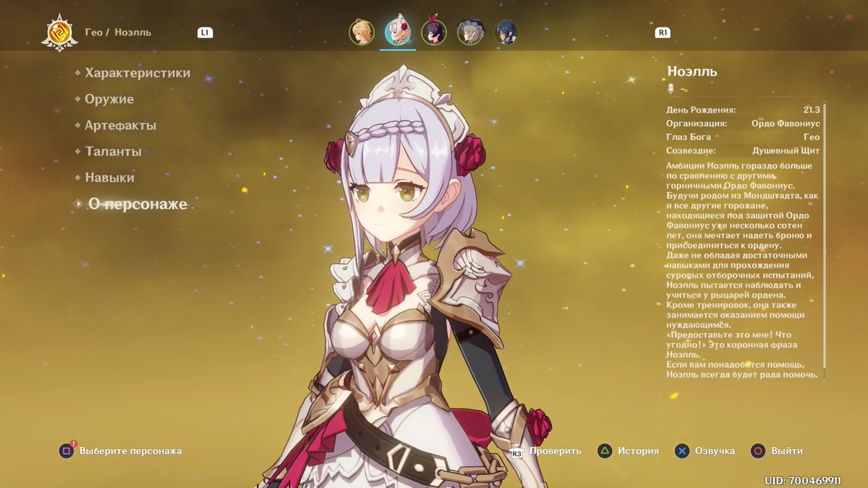868x488 pixels.
Task: Click the L1 shoulder button prompt
Action: 205,33
